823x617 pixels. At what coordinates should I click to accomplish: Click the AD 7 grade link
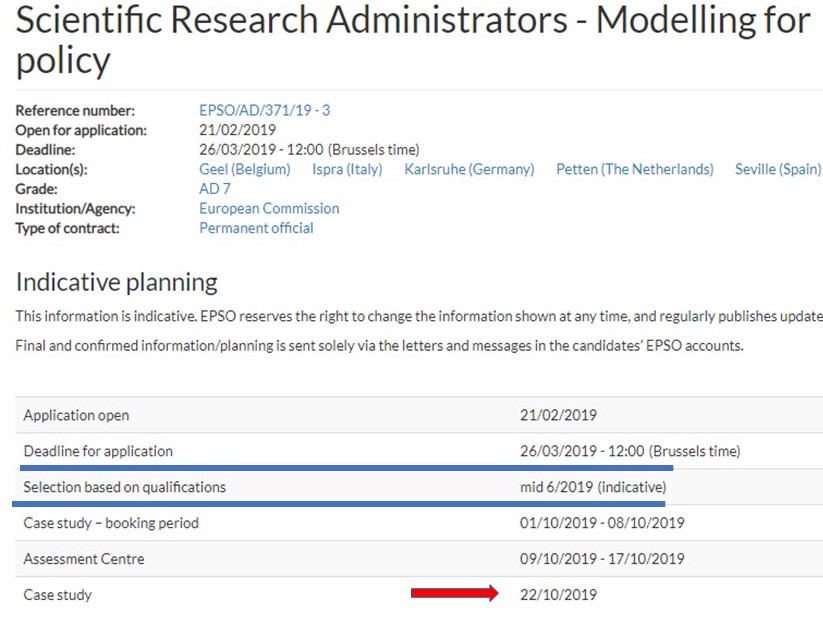(215, 189)
